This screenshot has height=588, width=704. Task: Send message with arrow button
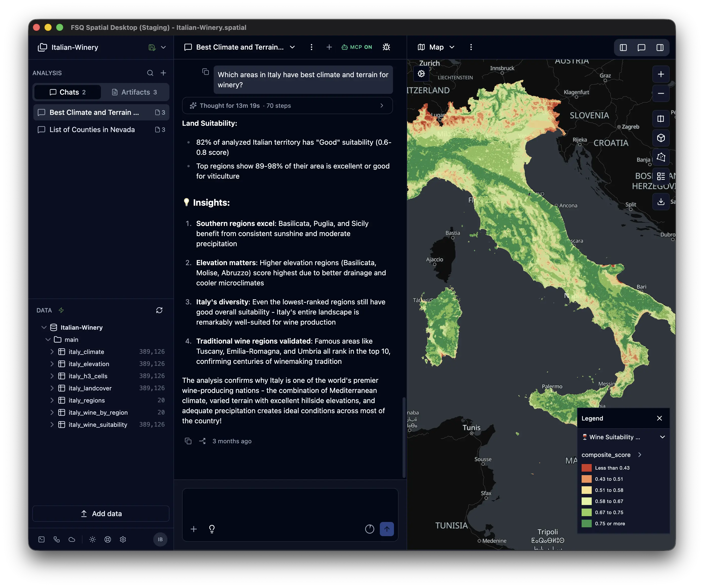coord(387,529)
